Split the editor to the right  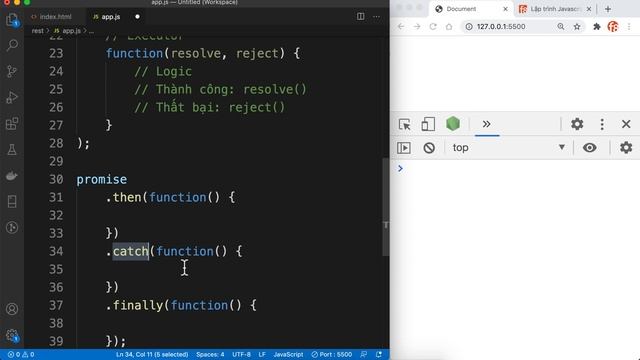(360, 16)
